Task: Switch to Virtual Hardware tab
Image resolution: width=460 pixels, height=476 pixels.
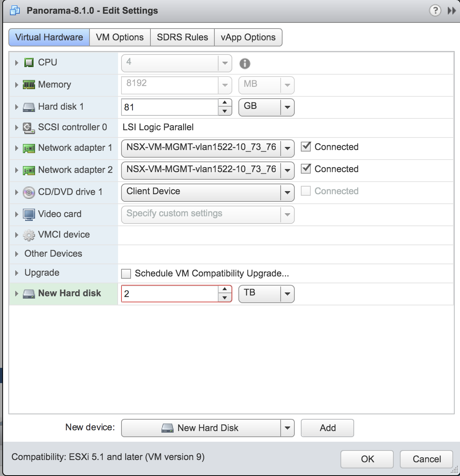Action: coord(49,37)
